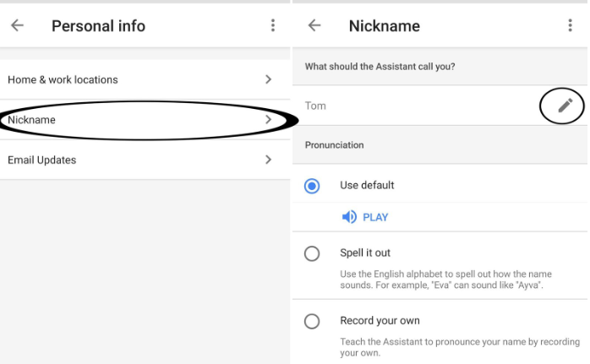Tap the Record your own description text

coord(457,347)
